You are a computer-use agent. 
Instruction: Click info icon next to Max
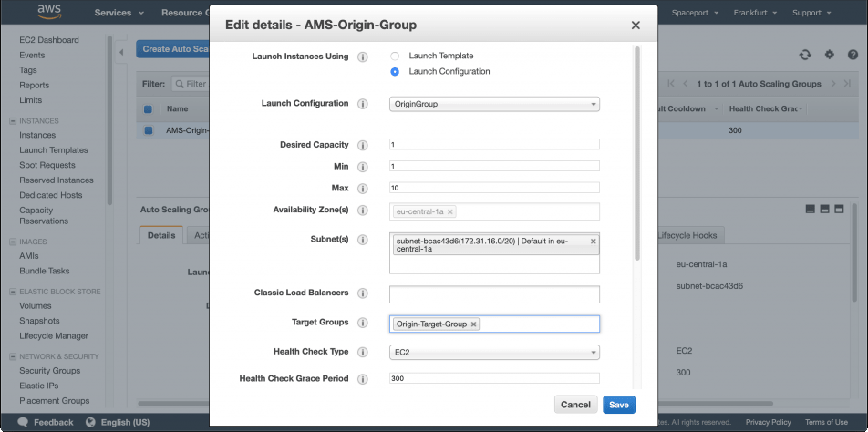[x=363, y=189]
